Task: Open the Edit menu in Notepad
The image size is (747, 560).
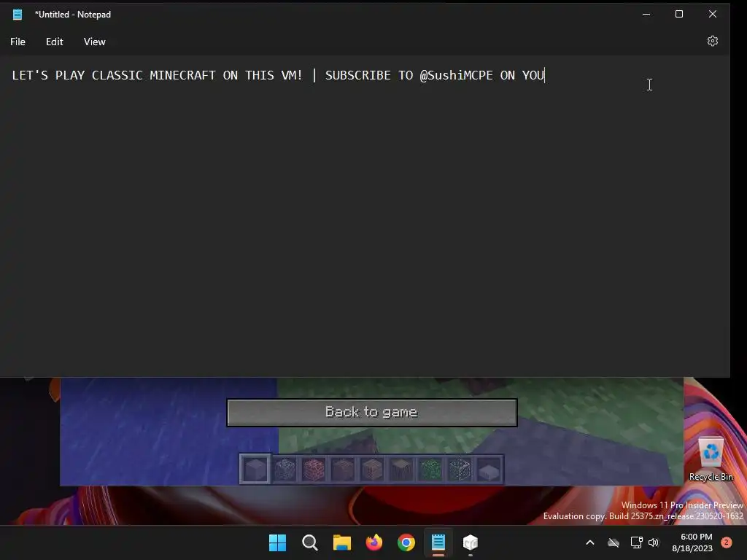Action: 54,42
